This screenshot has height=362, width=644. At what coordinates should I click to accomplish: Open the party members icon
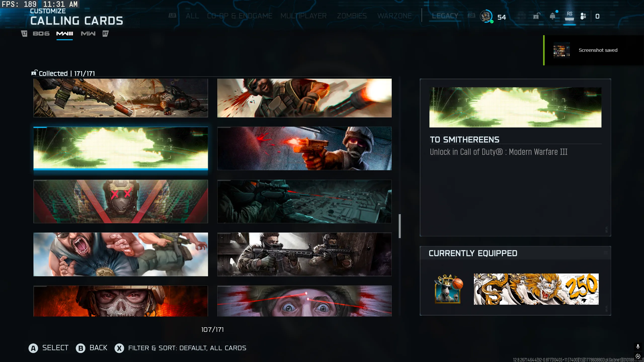pyautogui.click(x=583, y=16)
